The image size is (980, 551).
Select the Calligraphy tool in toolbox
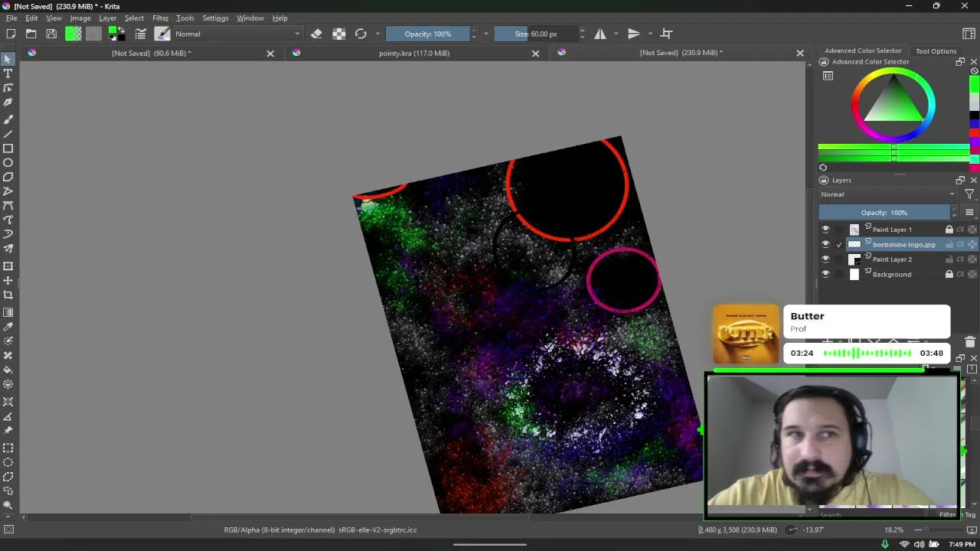tap(8, 103)
